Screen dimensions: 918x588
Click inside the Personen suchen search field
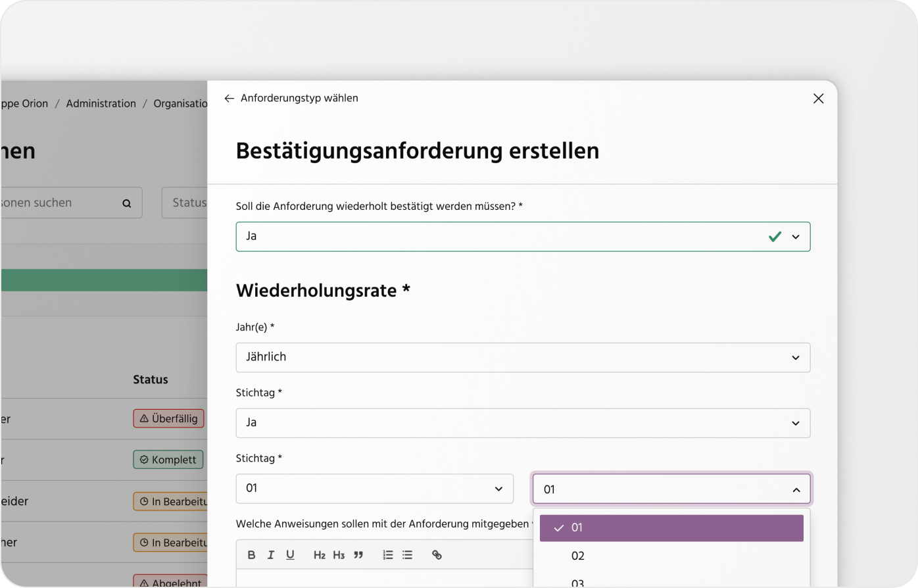(x=53, y=203)
